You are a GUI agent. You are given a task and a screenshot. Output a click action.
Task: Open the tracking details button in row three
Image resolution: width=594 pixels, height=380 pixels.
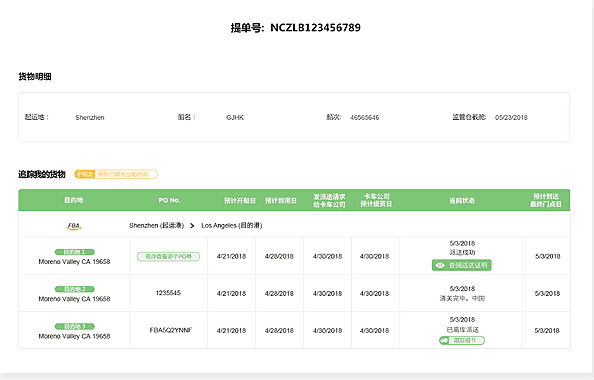coord(462,341)
